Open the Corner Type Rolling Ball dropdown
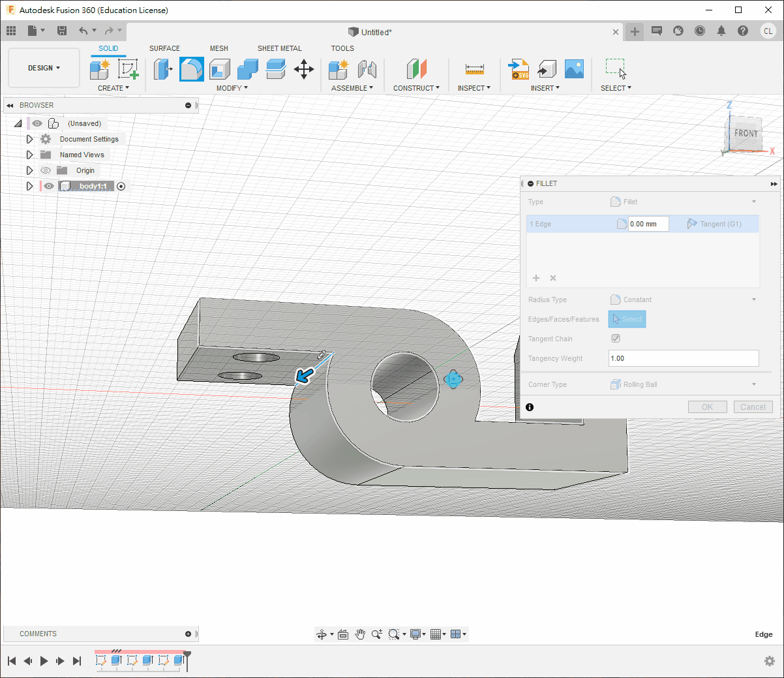The image size is (784, 678). 684,384
